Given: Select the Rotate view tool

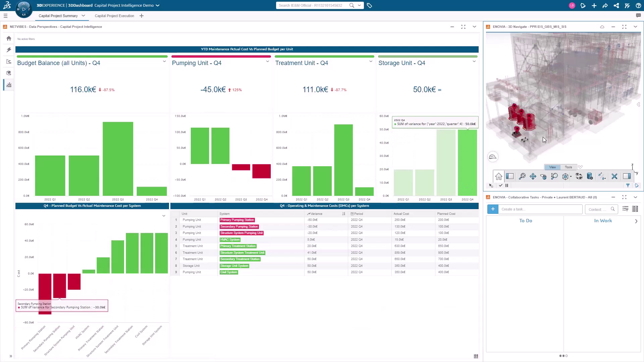Looking at the screenshot, I should click(544, 176).
